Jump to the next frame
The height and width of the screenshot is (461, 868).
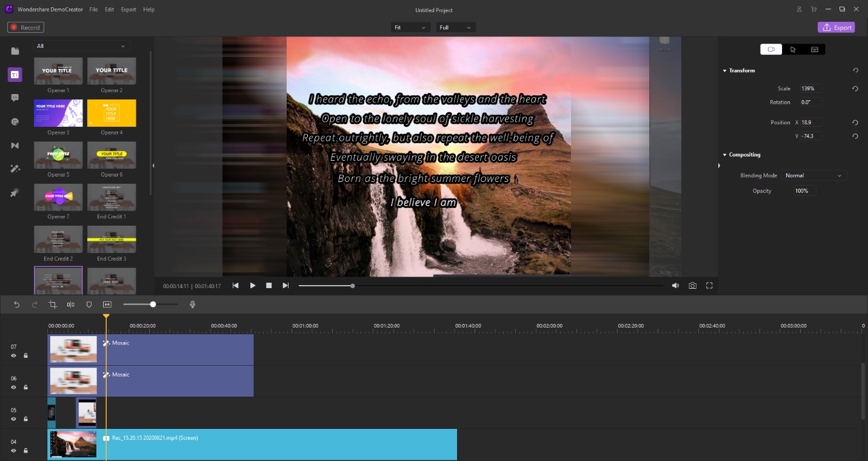pyautogui.click(x=285, y=286)
